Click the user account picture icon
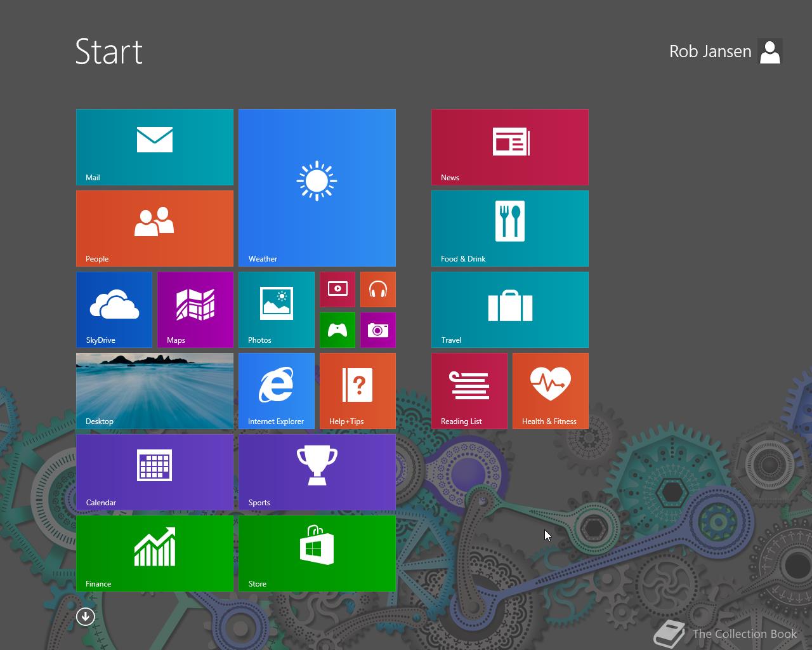The width and height of the screenshot is (812, 650). (x=770, y=51)
